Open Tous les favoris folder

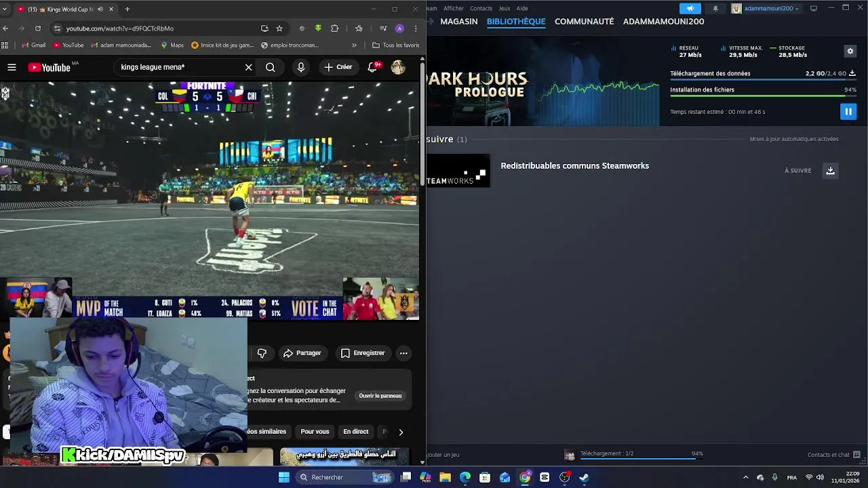[396, 45]
